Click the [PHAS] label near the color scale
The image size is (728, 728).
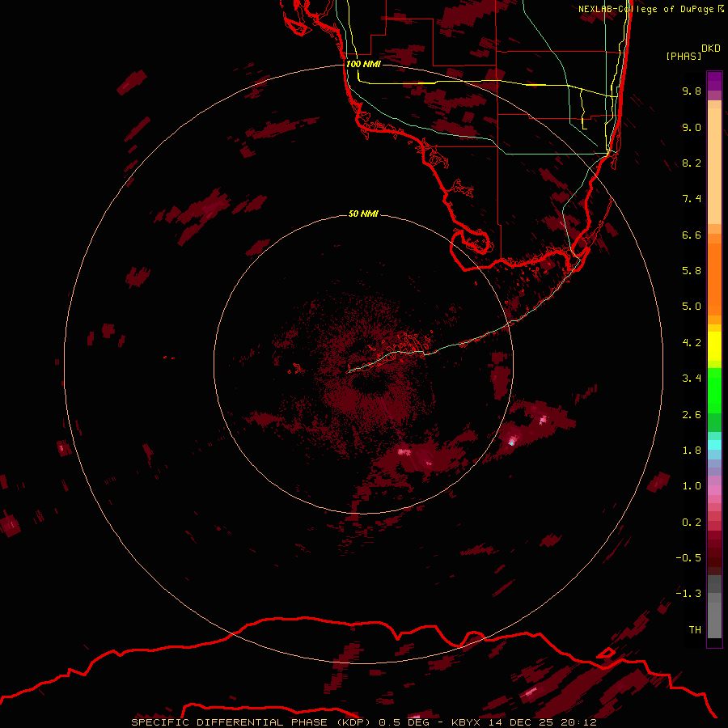[x=684, y=56]
